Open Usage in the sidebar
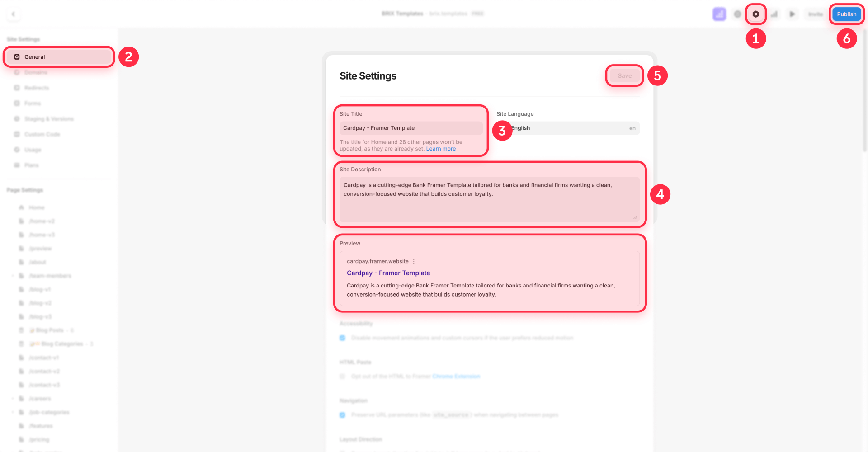The width and height of the screenshot is (868, 452). pos(33,150)
